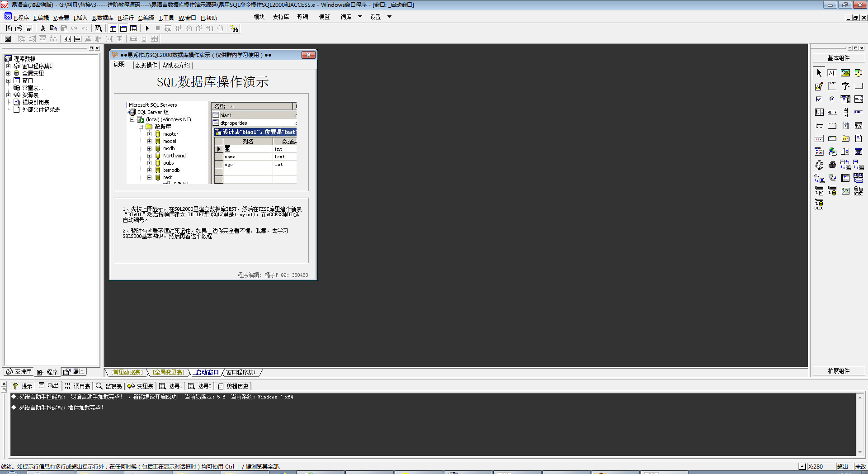Click the 模块 toolbar button
The image size is (868, 474).
[259, 17]
